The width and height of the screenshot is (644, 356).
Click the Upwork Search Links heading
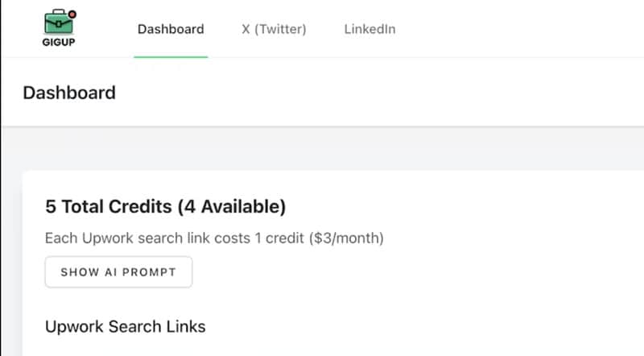(126, 326)
